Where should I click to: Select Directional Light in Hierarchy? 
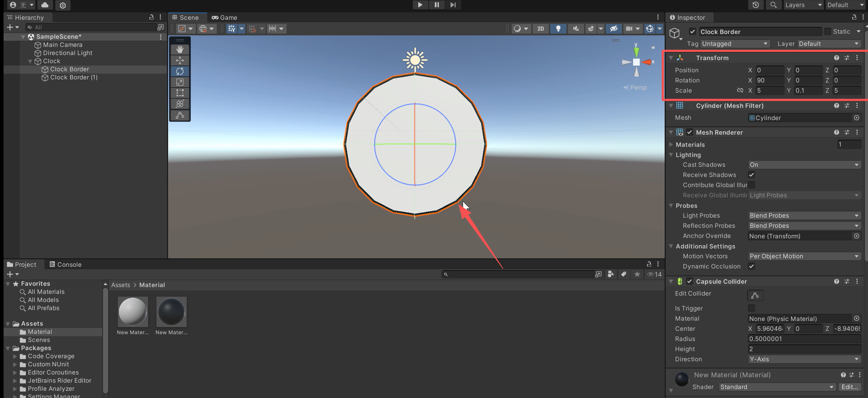[67, 53]
